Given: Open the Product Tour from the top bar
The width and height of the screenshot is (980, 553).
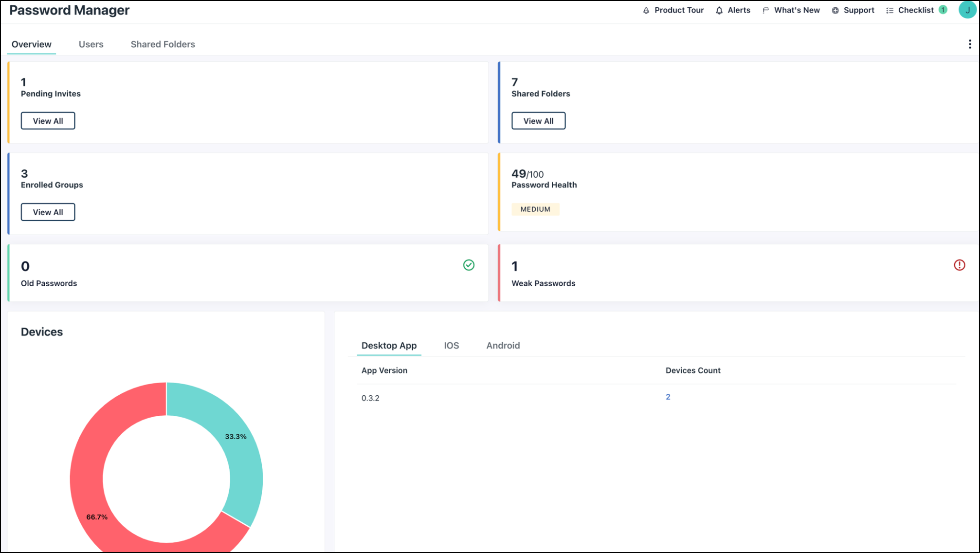Looking at the screenshot, I should [x=678, y=10].
